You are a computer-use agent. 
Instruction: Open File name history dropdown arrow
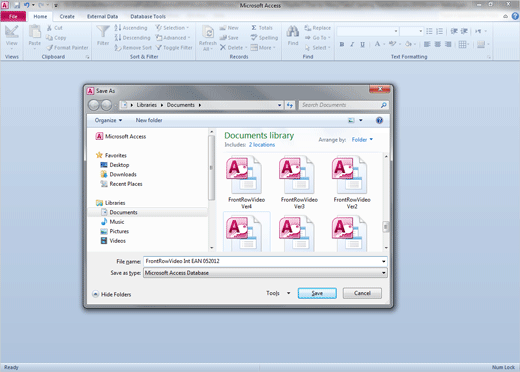click(x=384, y=261)
